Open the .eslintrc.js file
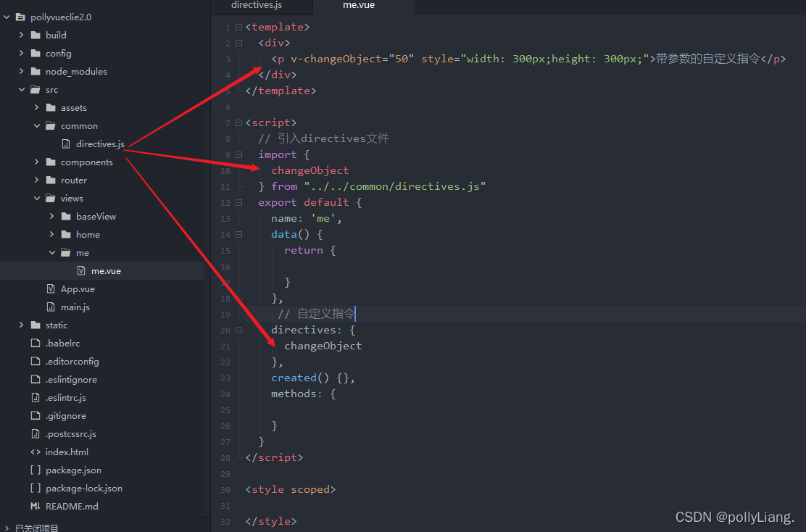This screenshot has height=532, width=806. [66, 397]
